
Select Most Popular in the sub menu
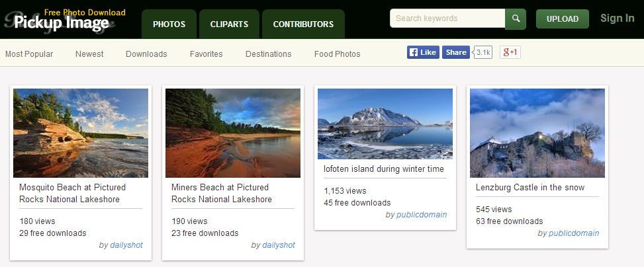29,54
